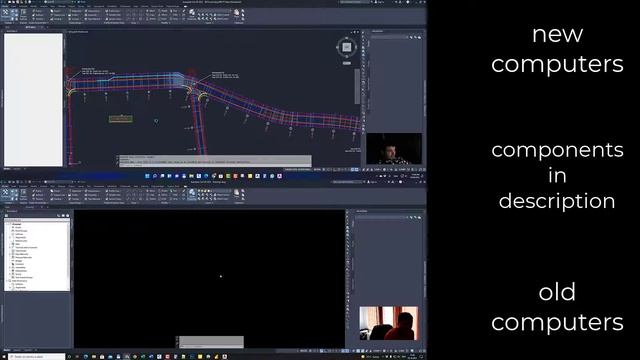This screenshot has width=640, height=360.
Task: Click the Cortana circle on the lower taskbar
Action: (x=69, y=357)
